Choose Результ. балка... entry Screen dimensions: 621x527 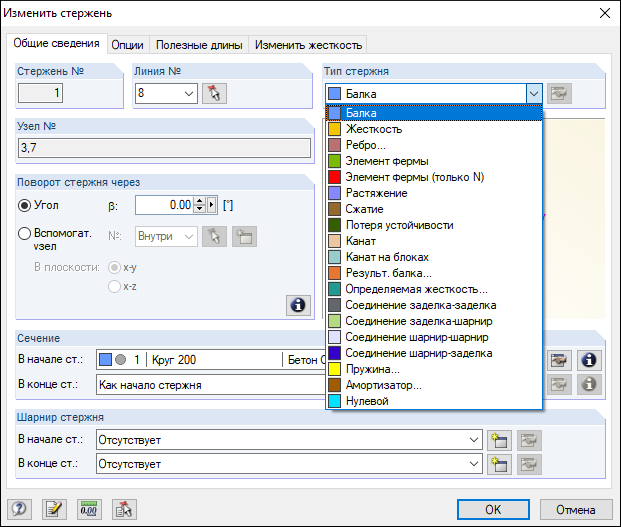[434, 273]
